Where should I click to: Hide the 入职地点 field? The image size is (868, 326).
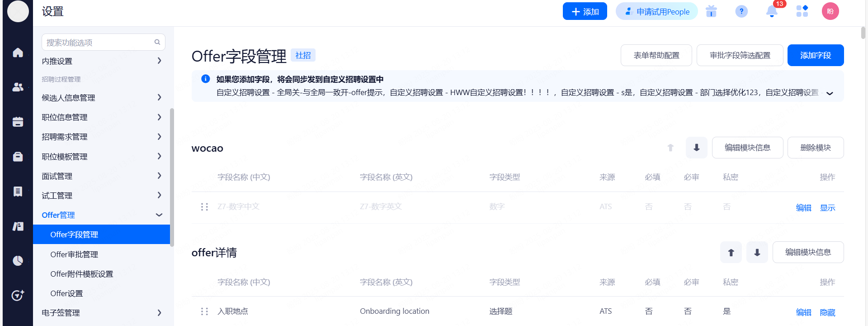pyautogui.click(x=827, y=312)
